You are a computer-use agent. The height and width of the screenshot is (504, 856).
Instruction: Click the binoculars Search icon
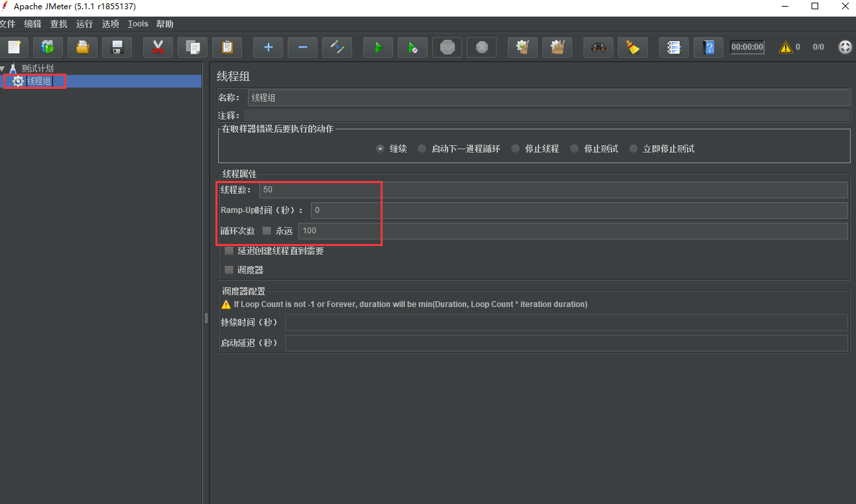(x=598, y=47)
